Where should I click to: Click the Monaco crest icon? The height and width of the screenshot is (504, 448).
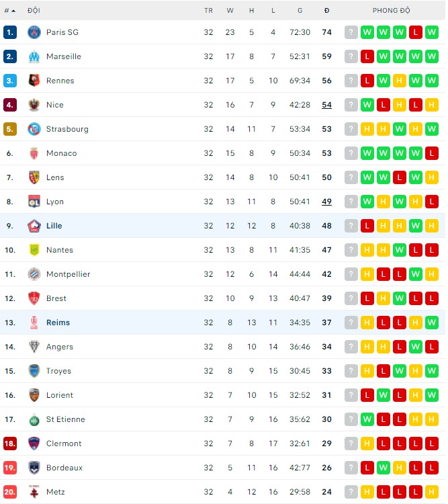pyautogui.click(x=34, y=153)
